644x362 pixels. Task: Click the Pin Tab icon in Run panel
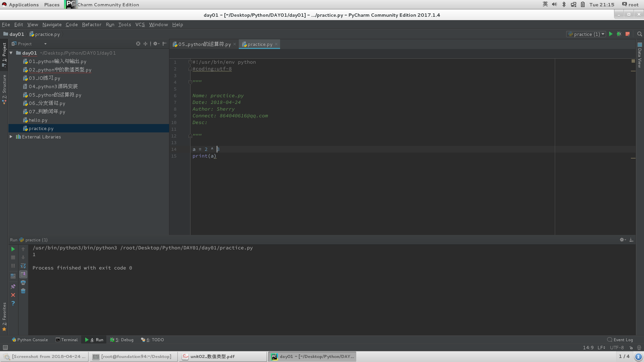pyautogui.click(x=13, y=287)
